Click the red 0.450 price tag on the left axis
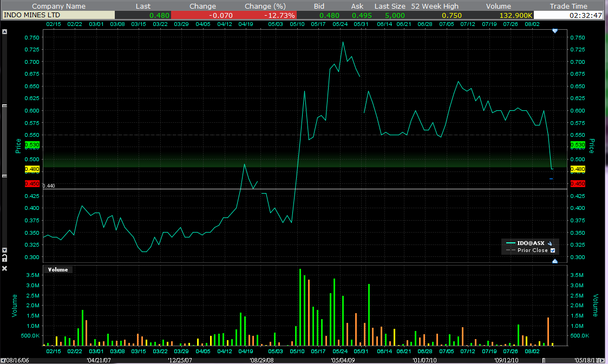Image resolution: width=608 pixels, height=364 pixels. point(31,184)
